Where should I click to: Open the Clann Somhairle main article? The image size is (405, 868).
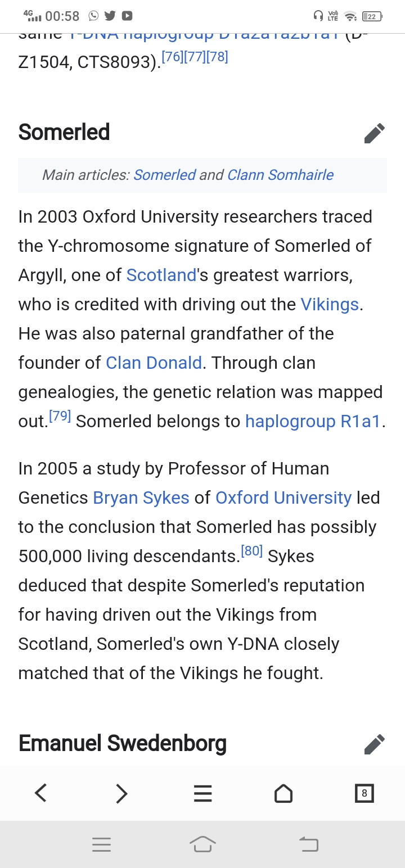point(280,175)
